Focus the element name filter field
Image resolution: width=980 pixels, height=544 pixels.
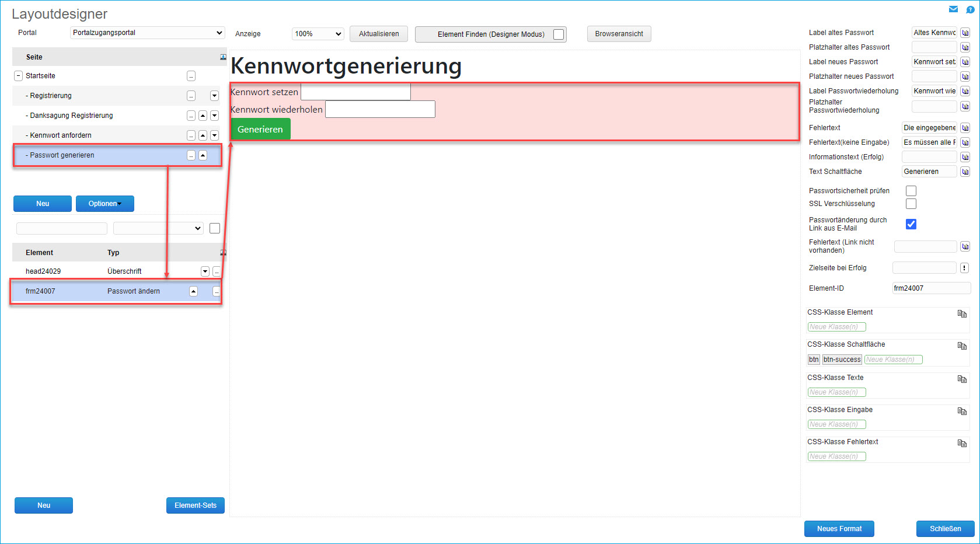62,228
